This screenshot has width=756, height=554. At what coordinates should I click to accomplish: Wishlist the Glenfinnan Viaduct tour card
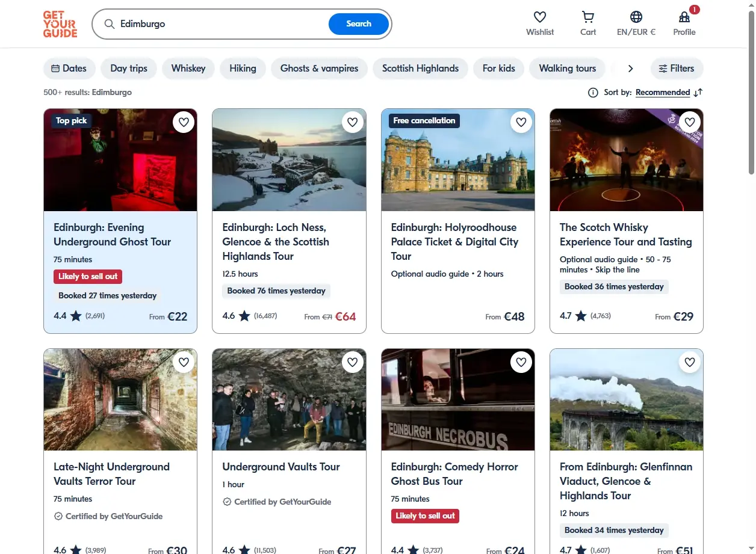690,362
